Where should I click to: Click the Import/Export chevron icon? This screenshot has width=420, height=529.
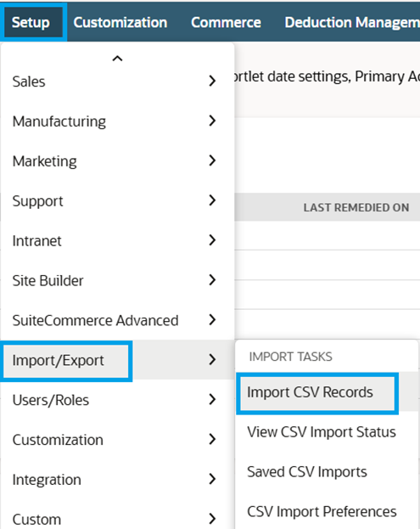click(x=212, y=360)
